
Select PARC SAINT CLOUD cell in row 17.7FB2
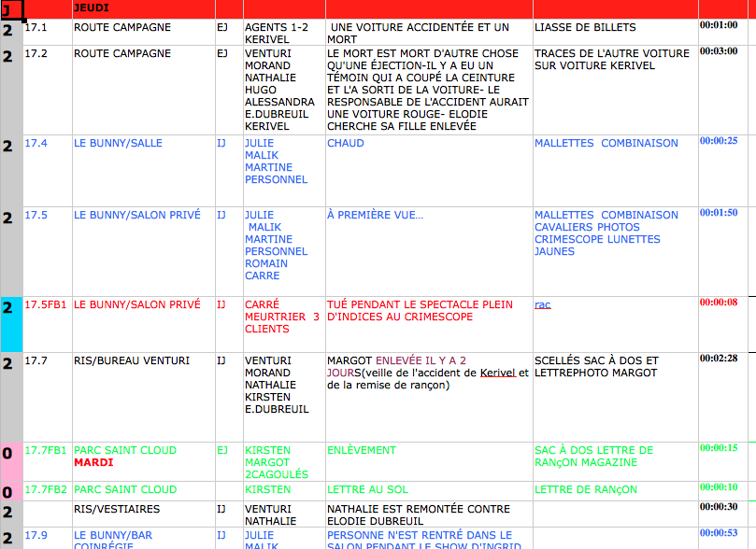pos(144,491)
